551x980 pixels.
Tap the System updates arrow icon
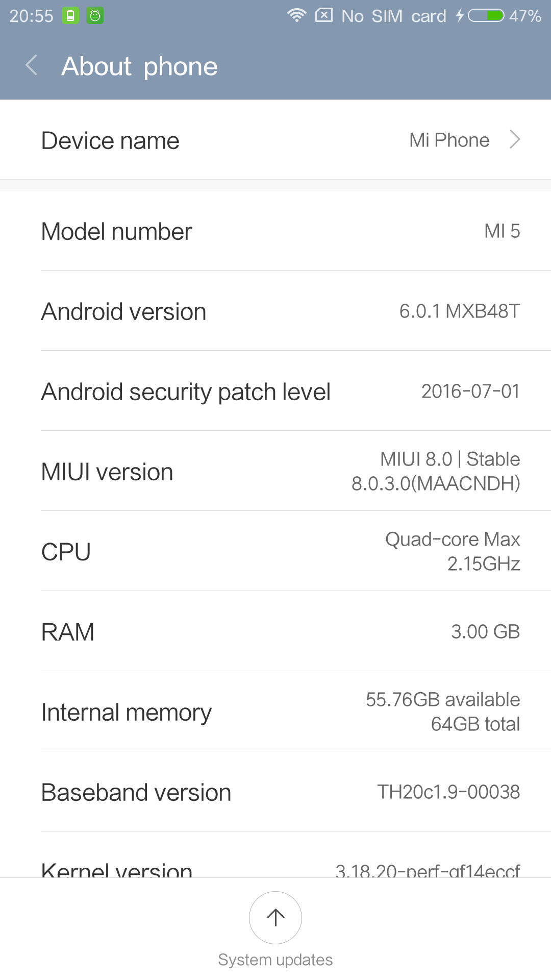275,917
